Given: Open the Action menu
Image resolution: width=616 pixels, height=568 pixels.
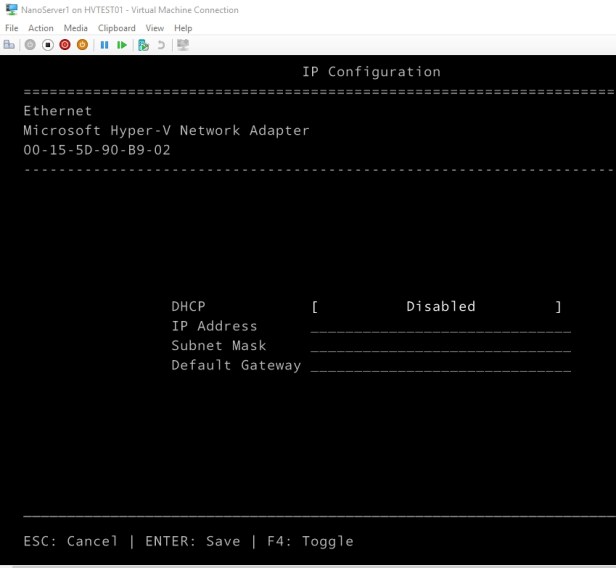Looking at the screenshot, I should point(41,28).
